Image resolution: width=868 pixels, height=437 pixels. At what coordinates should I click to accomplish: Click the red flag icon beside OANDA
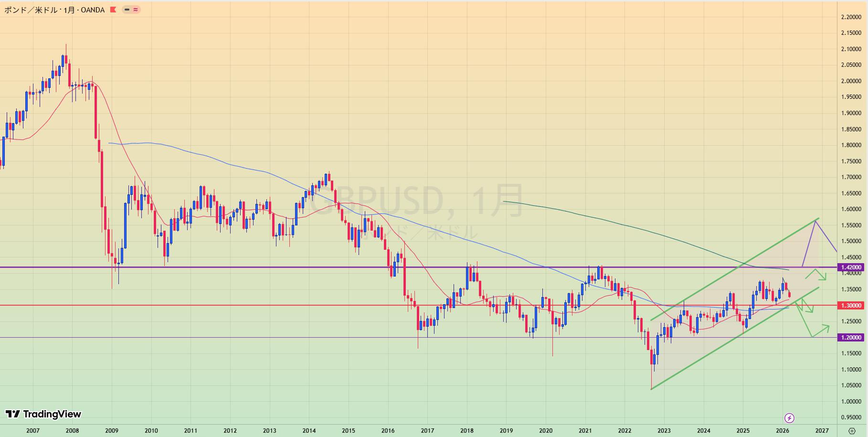(113, 10)
